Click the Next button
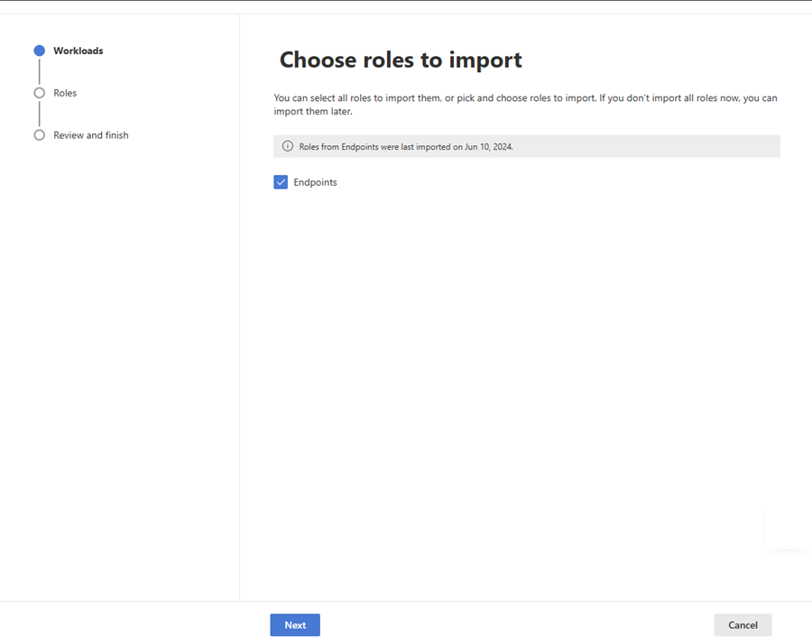Screen dimensions: 812x644 pos(295,625)
